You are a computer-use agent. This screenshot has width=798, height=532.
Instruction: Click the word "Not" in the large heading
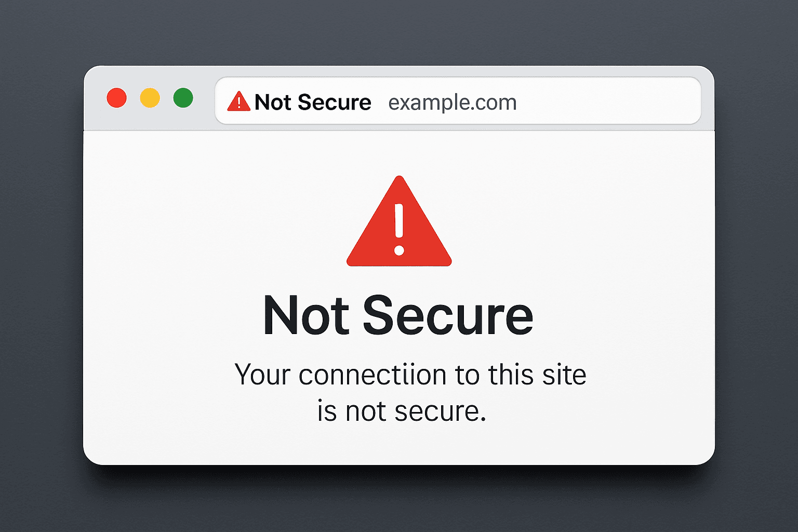click(305, 315)
